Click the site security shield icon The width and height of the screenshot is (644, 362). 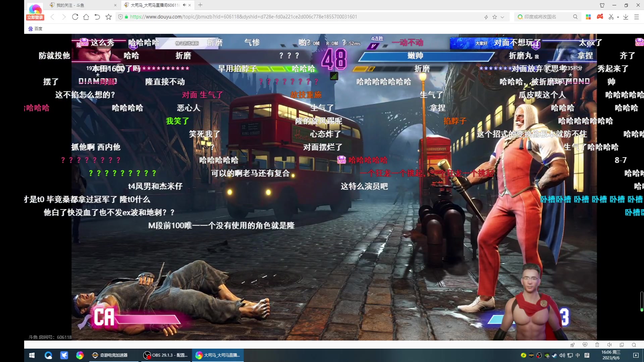coord(120,17)
